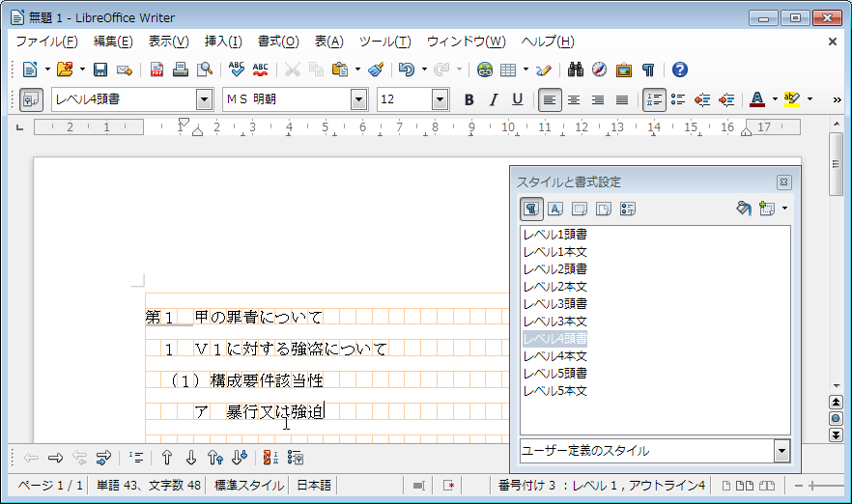Expand the font size dropdown

[440, 100]
